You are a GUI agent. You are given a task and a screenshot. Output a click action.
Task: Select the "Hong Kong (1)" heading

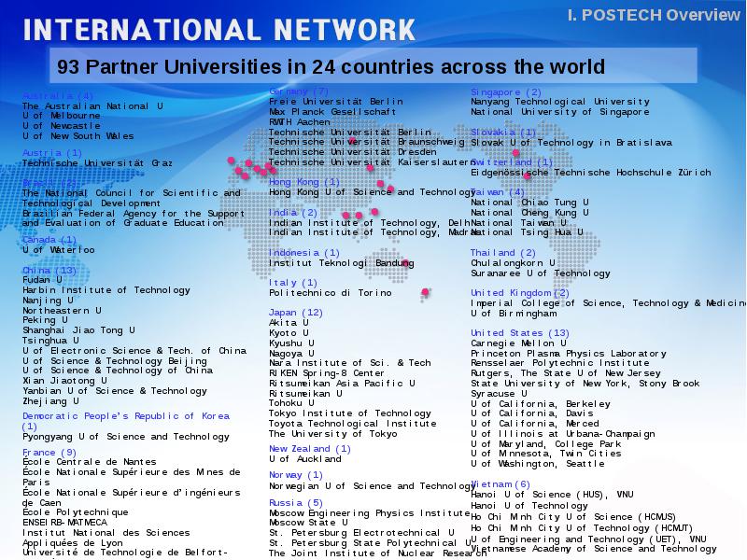click(x=304, y=182)
